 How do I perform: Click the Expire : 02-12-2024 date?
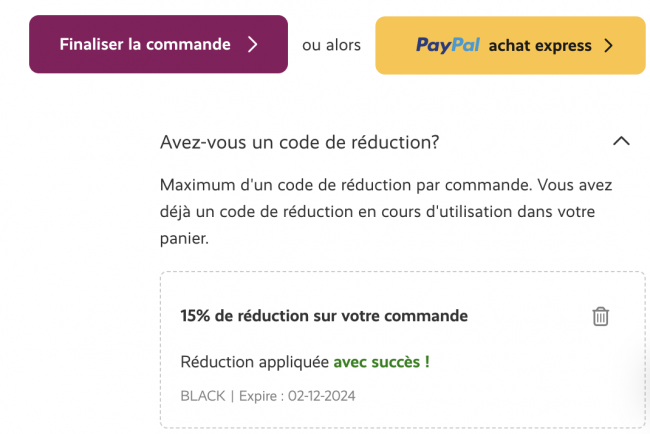(x=297, y=396)
